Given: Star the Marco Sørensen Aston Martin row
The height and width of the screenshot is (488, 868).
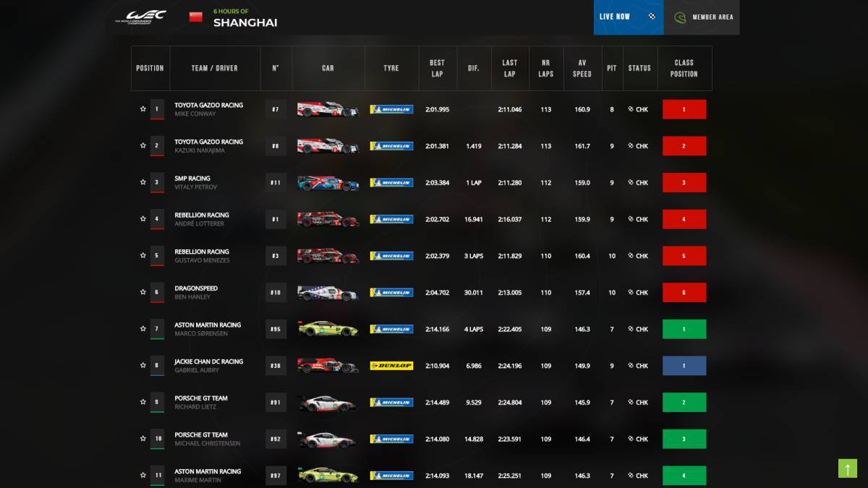Looking at the screenshot, I should 143,329.
